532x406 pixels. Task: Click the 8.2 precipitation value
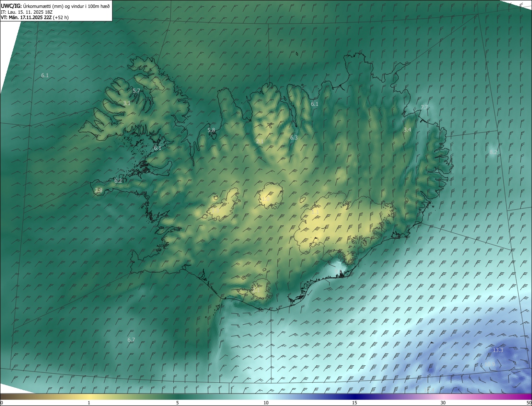click(x=493, y=152)
